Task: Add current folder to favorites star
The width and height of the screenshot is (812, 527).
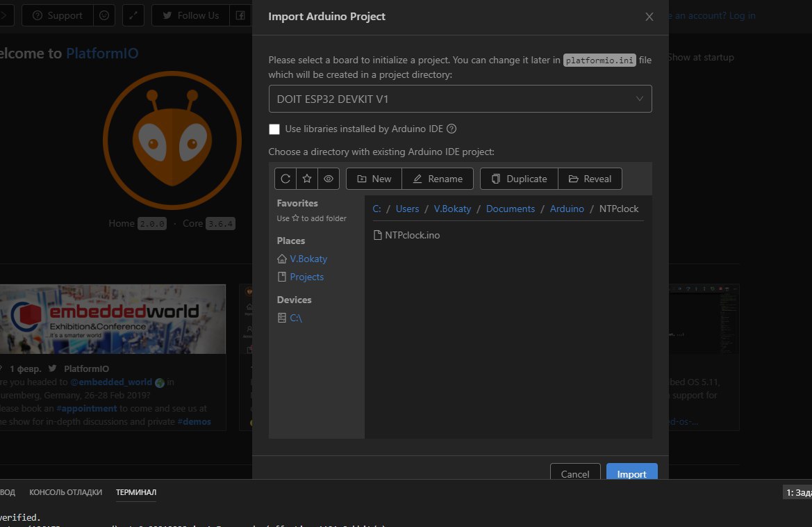Action: point(307,179)
